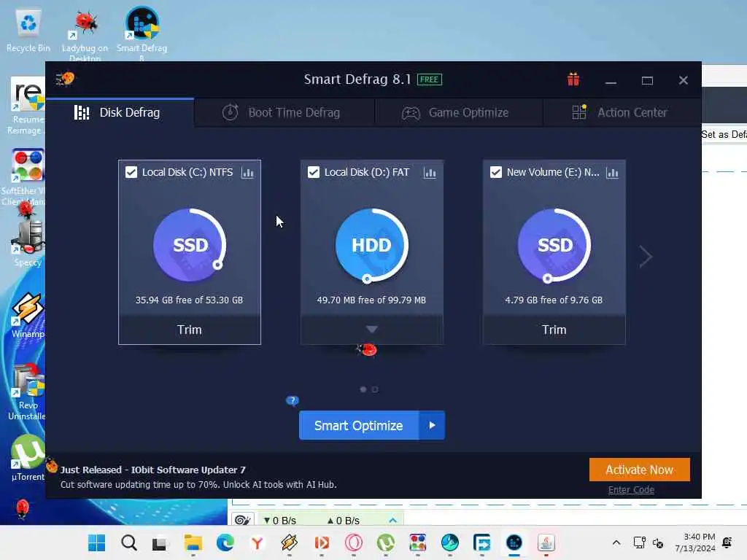Open the blue question mark help bubble
The image size is (747, 560).
293,400
